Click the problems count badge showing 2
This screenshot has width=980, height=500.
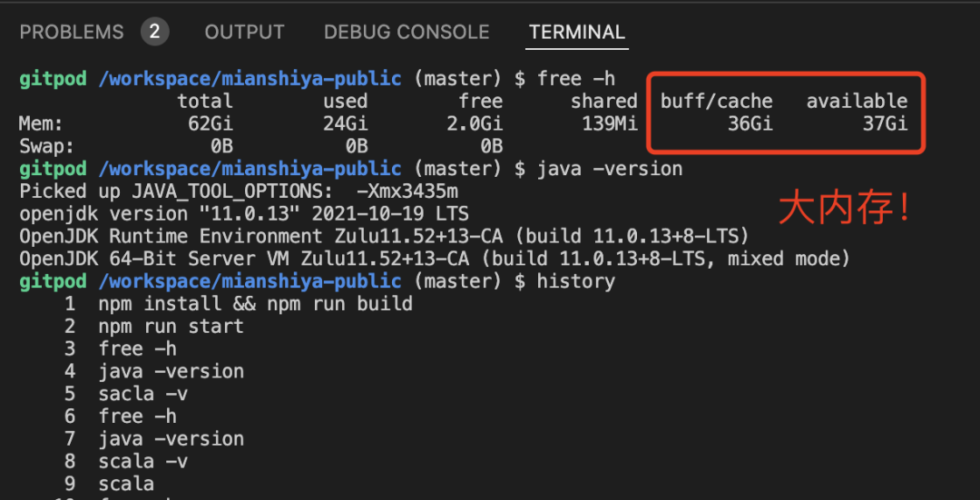[154, 33]
